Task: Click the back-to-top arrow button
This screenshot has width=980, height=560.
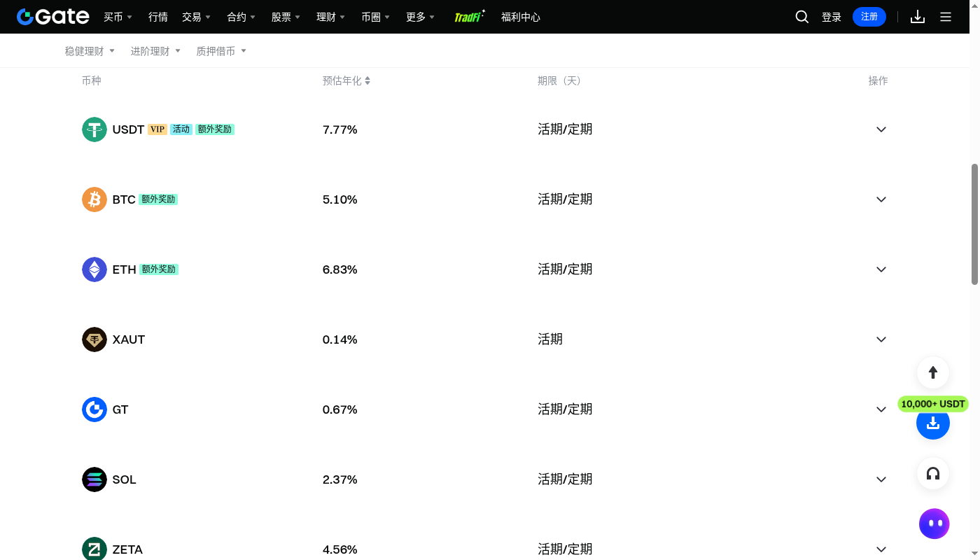Action: pos(933,372)
